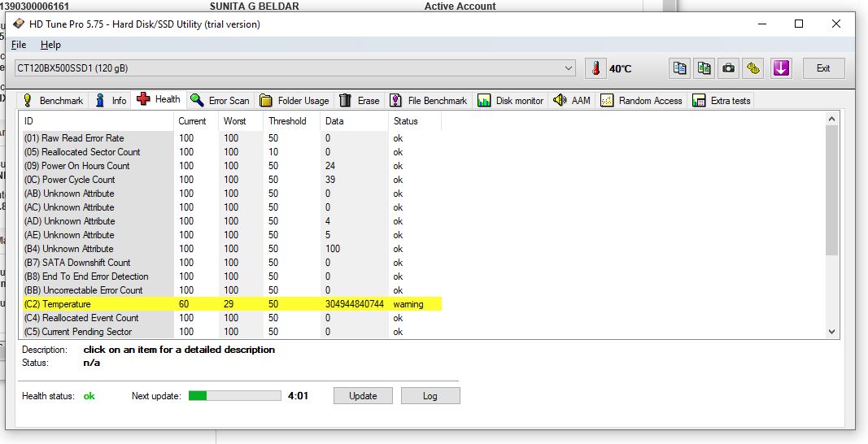The width and height of the screenshot is (868, 444).
Task: Click the scroll-down arrow of the SMART list
Action: pos(831,332)
